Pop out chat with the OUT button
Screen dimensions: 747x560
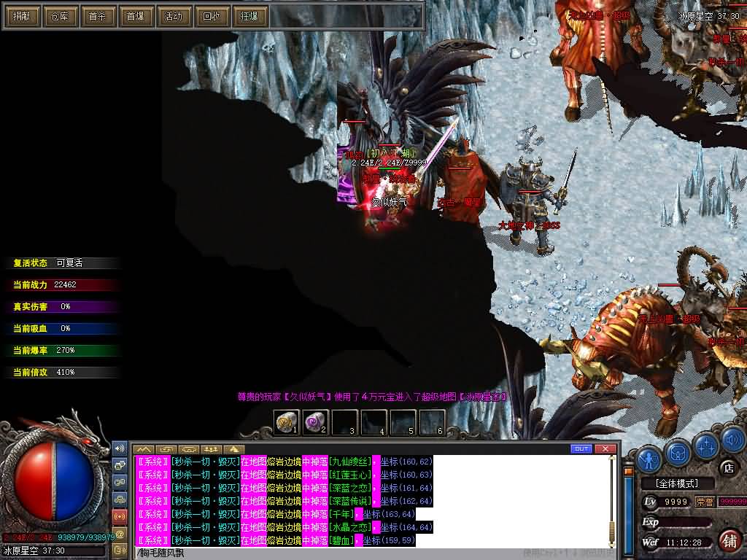pos(581,448)
